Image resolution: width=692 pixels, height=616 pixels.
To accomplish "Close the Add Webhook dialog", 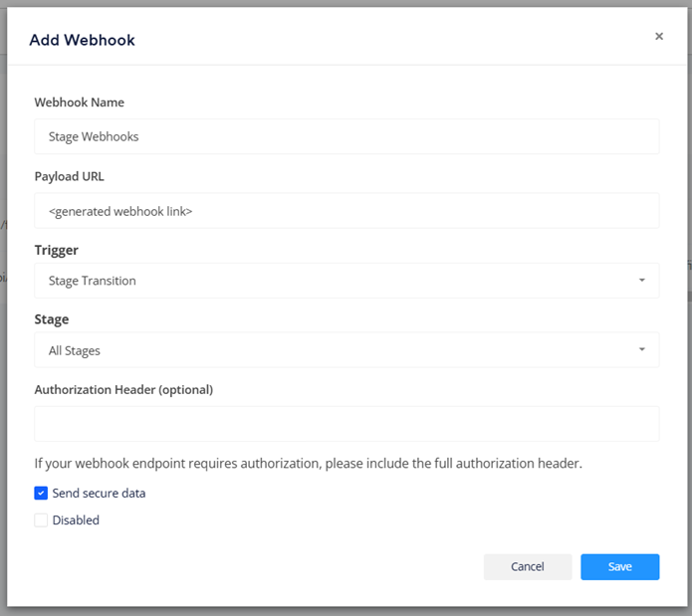I will tap(659, 36).
